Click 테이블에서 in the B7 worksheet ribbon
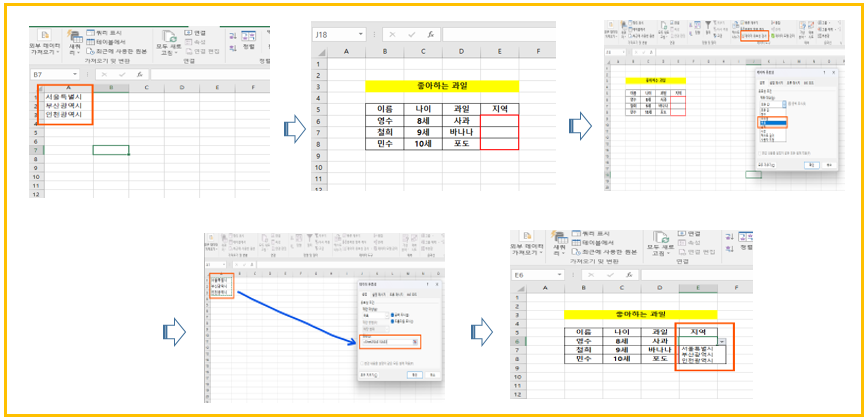The width and height of the screenshot is (865, 419). point(106,42)
